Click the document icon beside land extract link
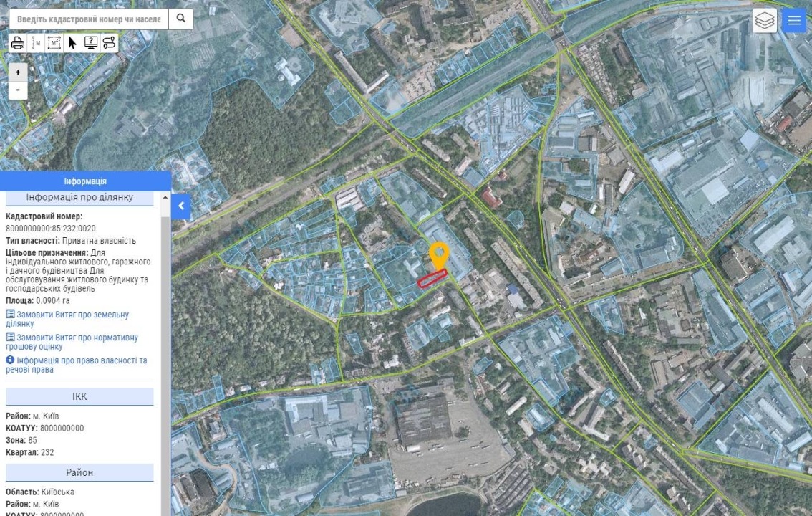This screenshot has width=812, height=516. (x=10, y=314)
